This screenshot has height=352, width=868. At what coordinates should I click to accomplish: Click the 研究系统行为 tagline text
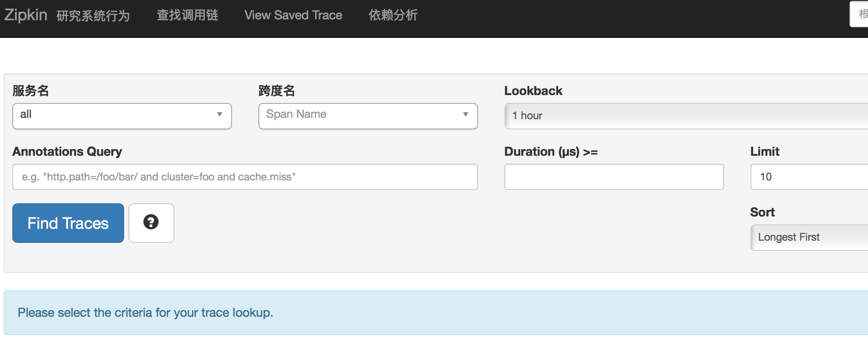[93, 16]
